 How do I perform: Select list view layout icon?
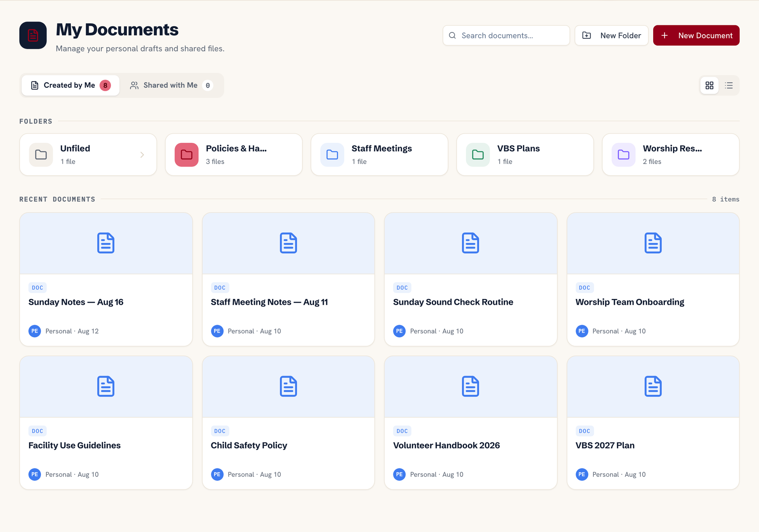click(x=729, y=86)
